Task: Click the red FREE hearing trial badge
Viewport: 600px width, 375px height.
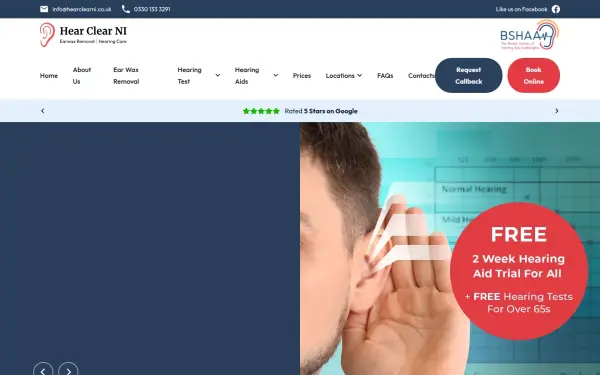Action: coord(519,271)
